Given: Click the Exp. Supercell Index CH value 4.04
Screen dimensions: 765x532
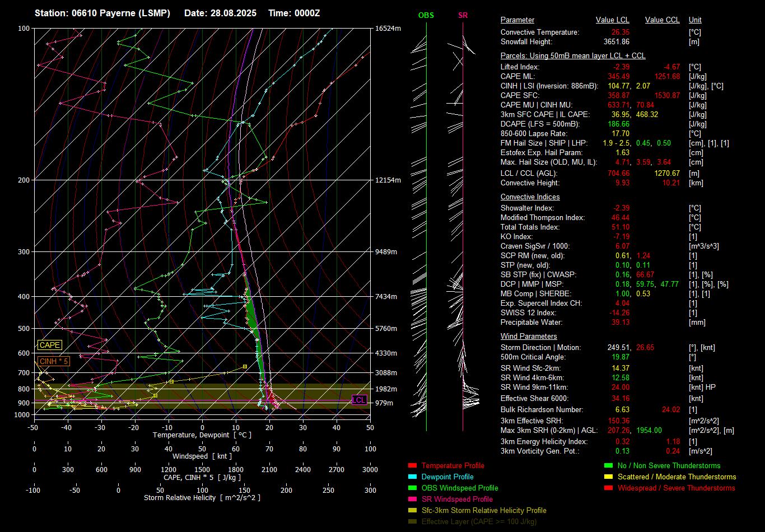Looking at the screenshot, I should [x=623, y=304].
